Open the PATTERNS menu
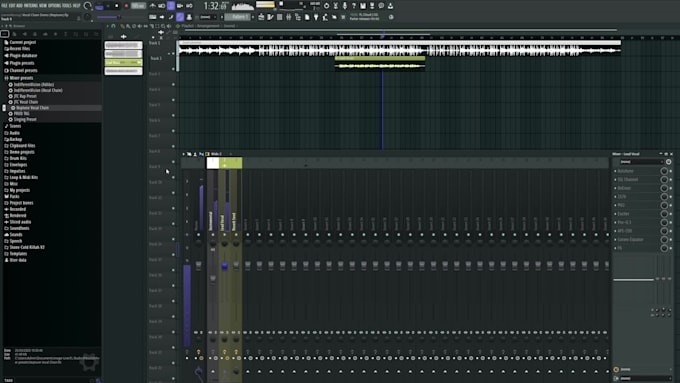This screenshot has height=383, width=680. [x=30, y=6]
